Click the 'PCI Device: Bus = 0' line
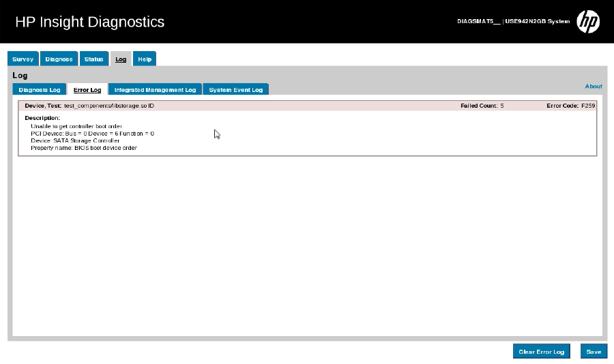The height and width of the screenshot is (364, 614). click(x=92, y=134)
